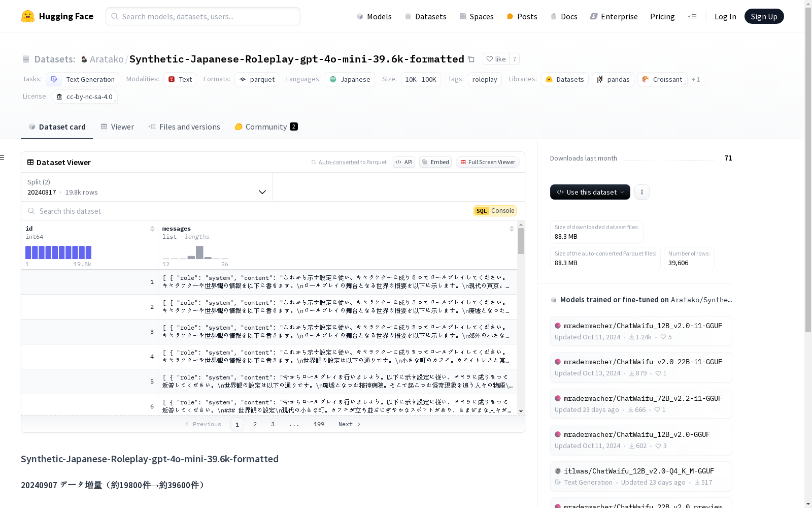Open the Aratako author link
This screenshot has width=812, height=508.
tap(107, 59)
